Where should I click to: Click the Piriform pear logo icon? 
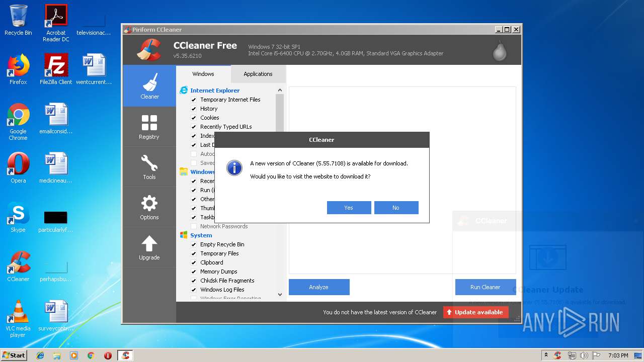pos(500,50)
